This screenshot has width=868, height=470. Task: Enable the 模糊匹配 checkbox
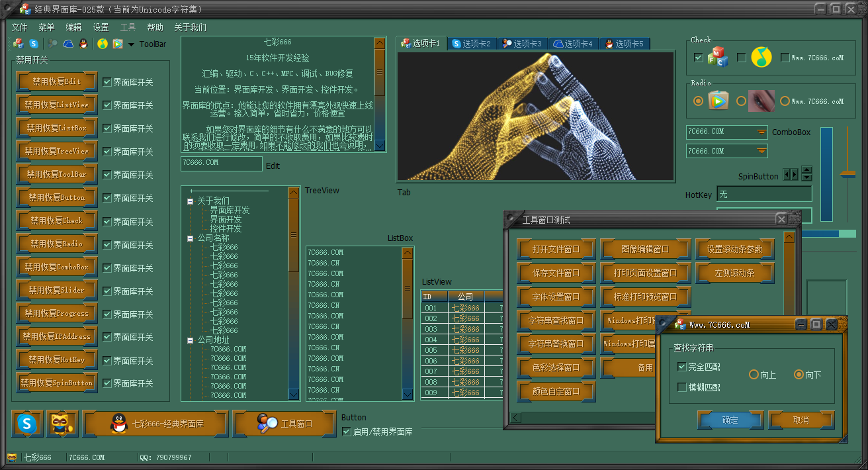point(682,387)
